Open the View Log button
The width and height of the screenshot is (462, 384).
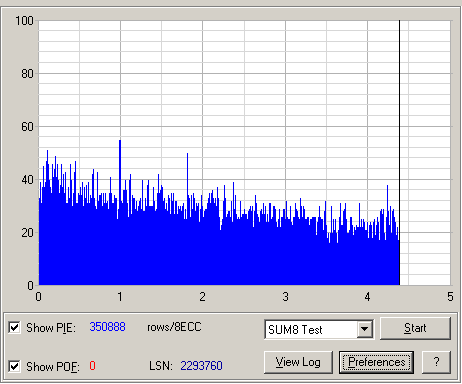tap(298, 362)
